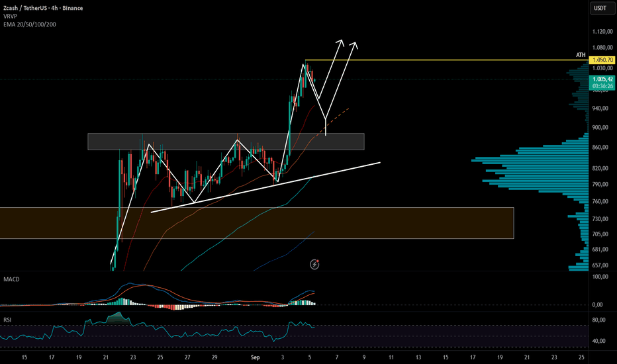Select the EMA 20/50/100/200 indicator label
This screenshot has width=617, height=364.
pyautogui.click(x=30, y=24)
